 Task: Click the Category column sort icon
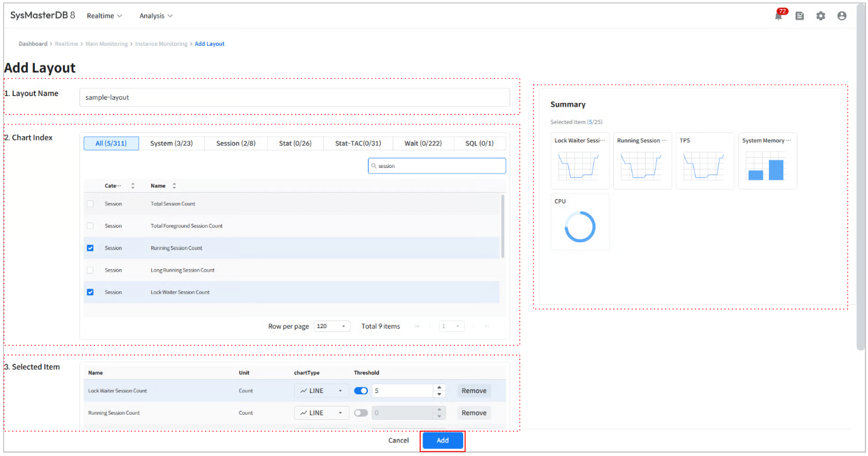(x=133, y=186)
